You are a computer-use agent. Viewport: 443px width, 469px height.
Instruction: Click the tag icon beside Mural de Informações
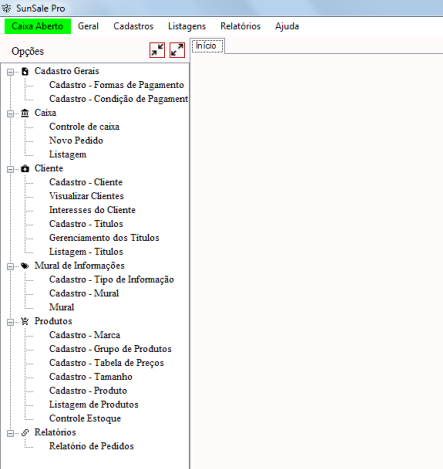[x=25, y=266]
